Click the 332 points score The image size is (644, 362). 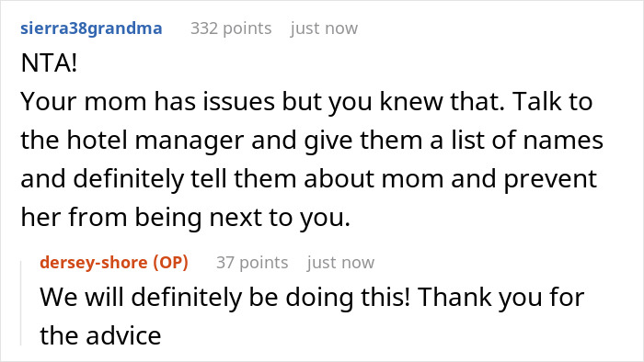(231, 28)
